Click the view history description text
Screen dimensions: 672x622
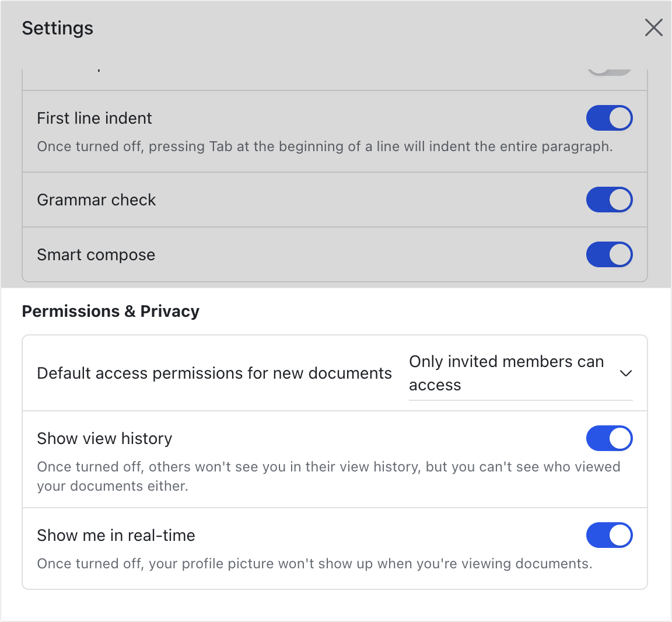pyautogui.click(x=328, y=476)
